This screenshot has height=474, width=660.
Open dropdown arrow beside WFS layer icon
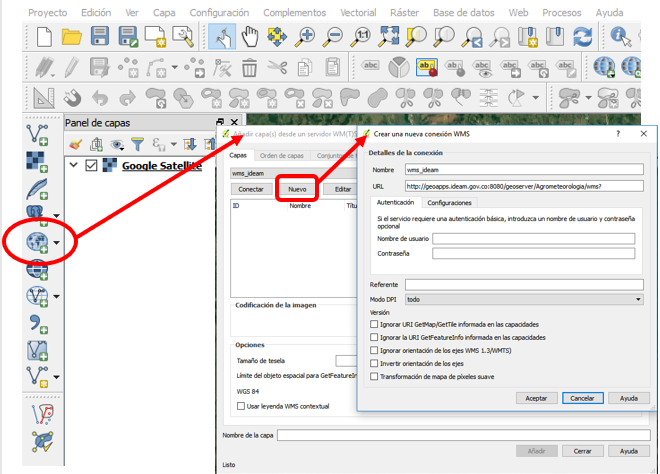point(56,296)
